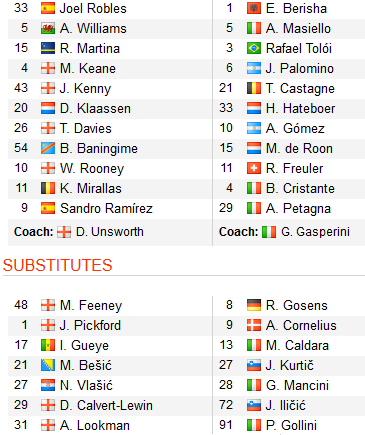
Task: Click the DR Congo flag beside B. Baningime
Action: [x=48, y=148]
